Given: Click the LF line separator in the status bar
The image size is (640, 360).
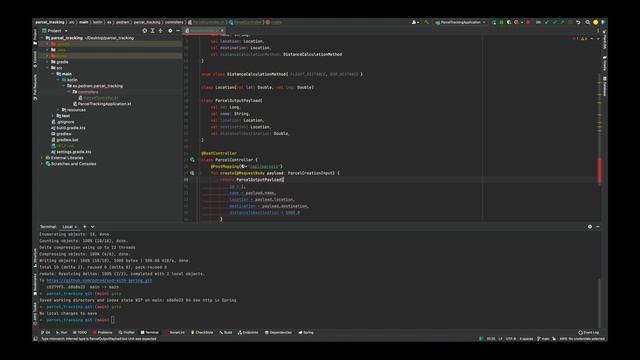Looking at the screenshot, I should point(500,338).
